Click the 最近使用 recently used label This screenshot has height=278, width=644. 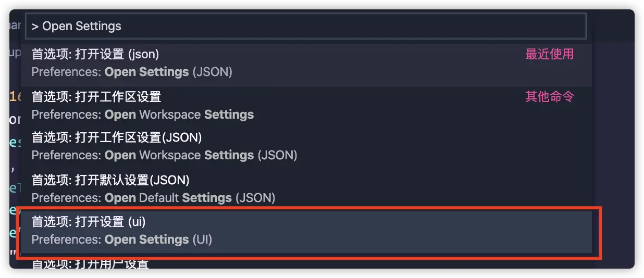[x=549, y=54]
